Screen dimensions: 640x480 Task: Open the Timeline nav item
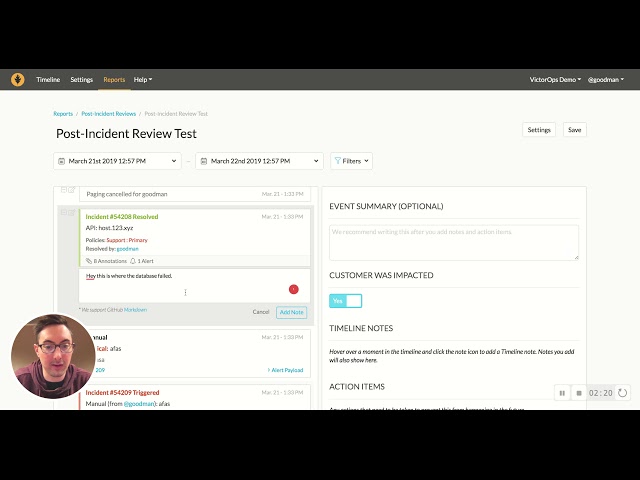(x=48, y=80)
